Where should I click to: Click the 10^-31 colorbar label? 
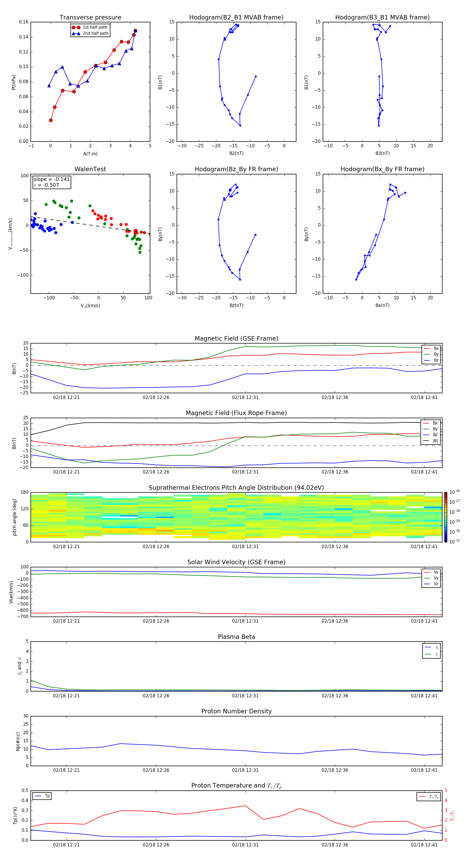tap(455, 542)
